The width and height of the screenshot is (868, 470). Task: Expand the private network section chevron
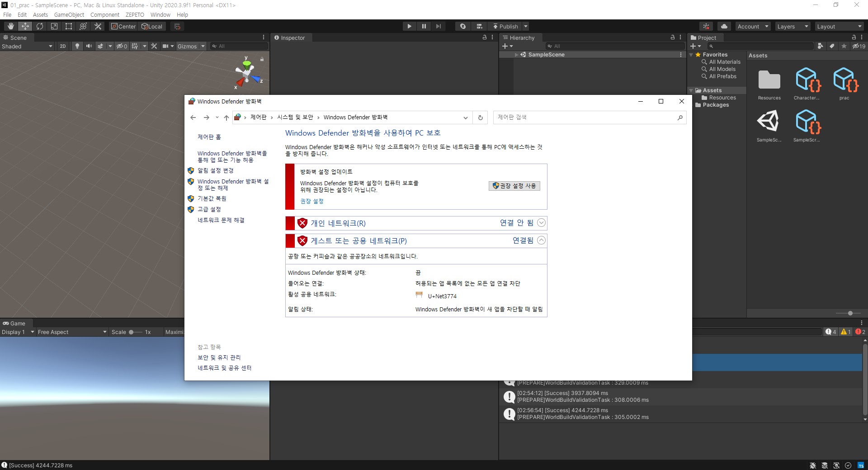point(541,223)
